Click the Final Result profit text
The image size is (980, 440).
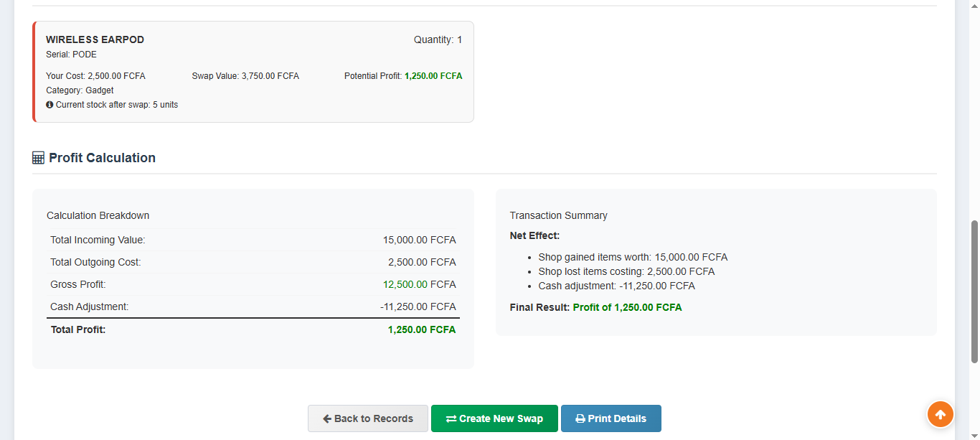pos(627,306)
